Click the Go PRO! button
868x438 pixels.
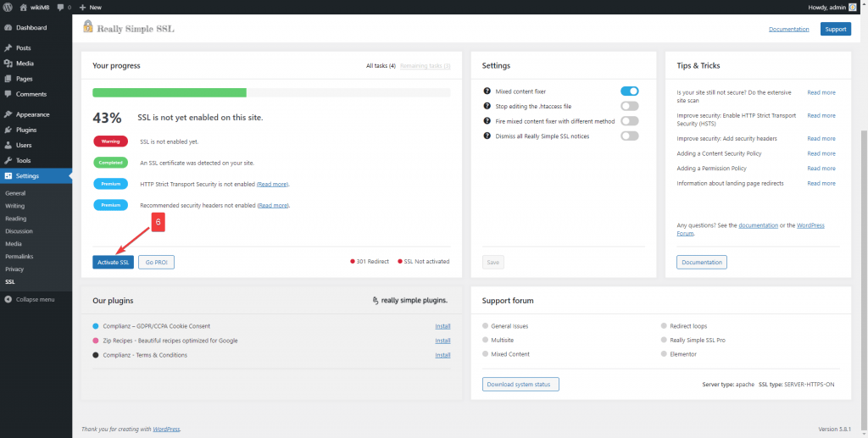click(x=157, y=262)
